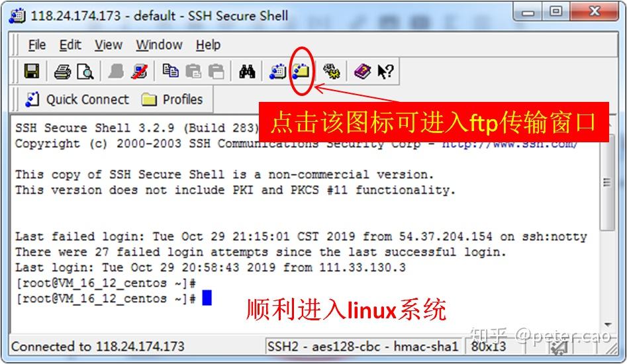Click the Print icon in toolbar
The height and width of the screenshot is (364, 627).
tap(62, 72)
